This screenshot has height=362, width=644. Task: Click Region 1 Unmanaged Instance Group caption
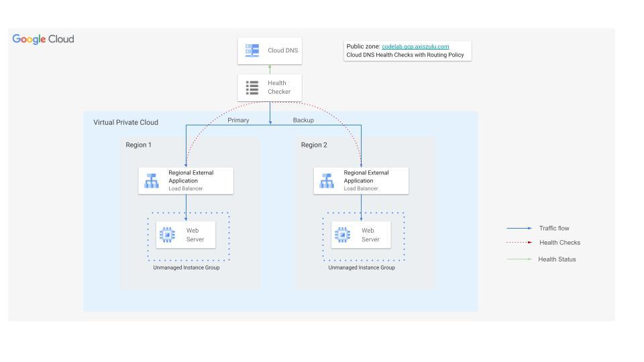[x=186, y=267]
